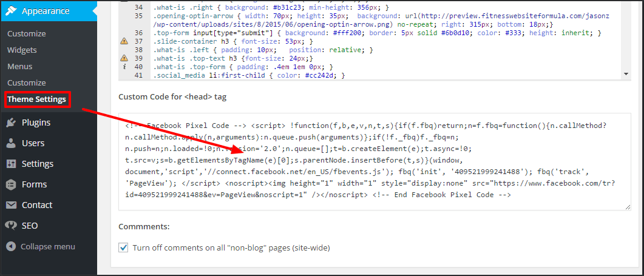Viewport: 644px width, 276px height.
Task: Click Collapse menu link
Action: [x=47, y=246]
